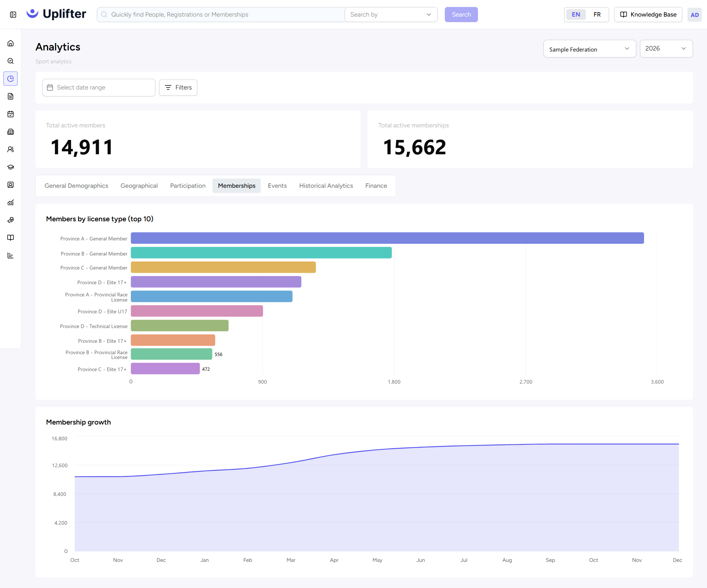This screenshot has width=707, height=588.
Task: Click the Province A Provincial Race License bar
Action: click(x=212, y=297)
